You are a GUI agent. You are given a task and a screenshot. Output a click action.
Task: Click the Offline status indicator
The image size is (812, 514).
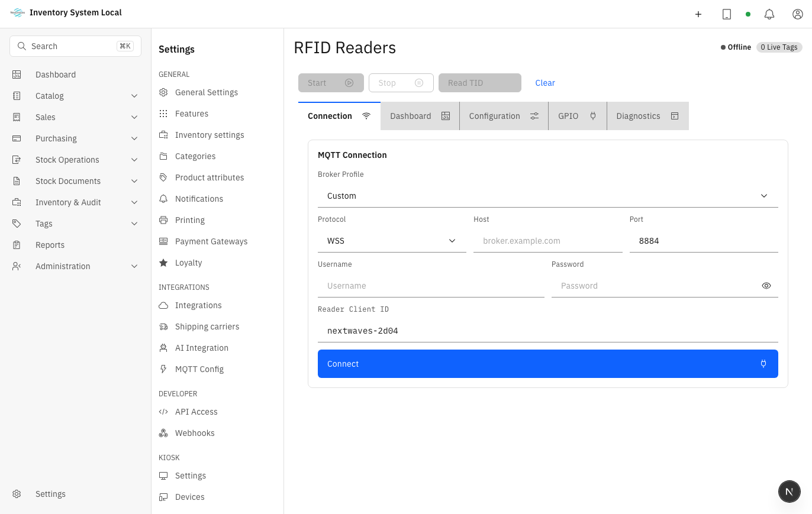[x=736, y=47]
